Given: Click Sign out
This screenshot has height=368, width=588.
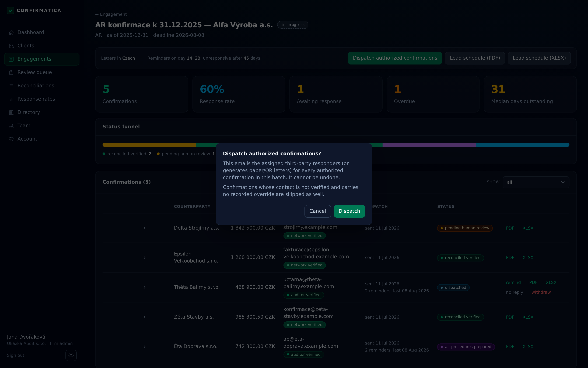Looking at the screenshot, I should pyautogui.click(x=16, y=355).
